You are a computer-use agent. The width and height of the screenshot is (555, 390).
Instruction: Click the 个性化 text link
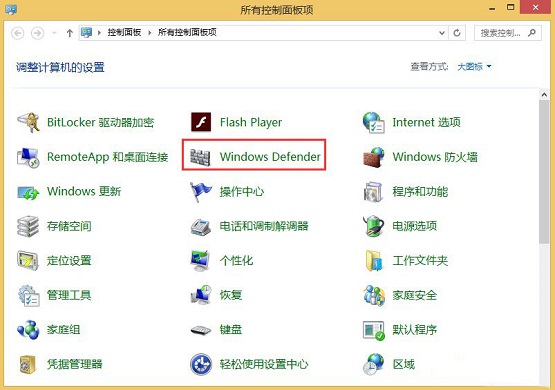click(x=236, y=260)
